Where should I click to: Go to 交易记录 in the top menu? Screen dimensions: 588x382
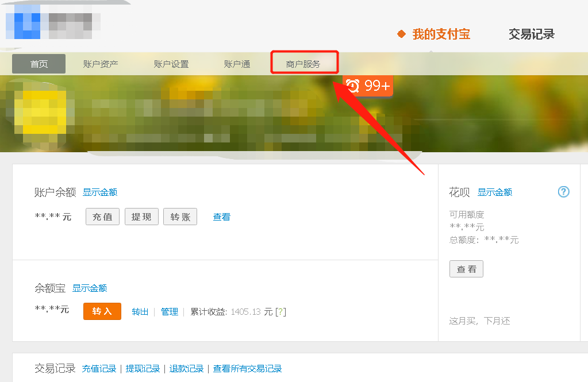point(531,34)
